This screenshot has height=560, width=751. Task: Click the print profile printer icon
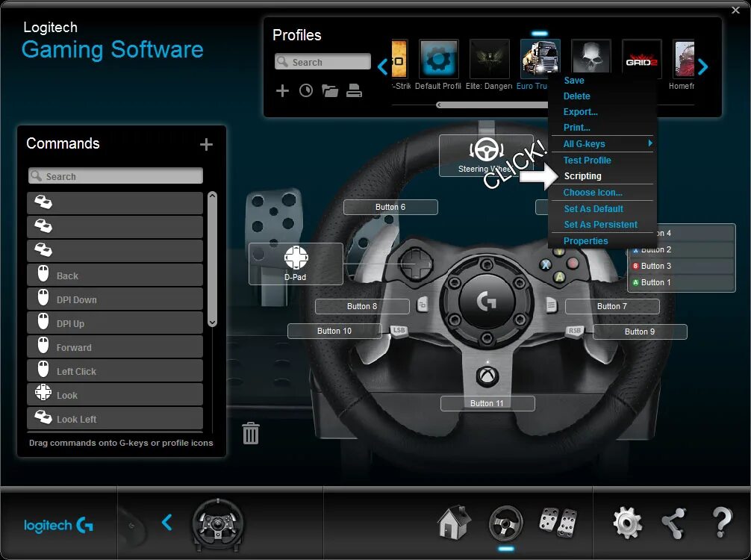[354, 90]
